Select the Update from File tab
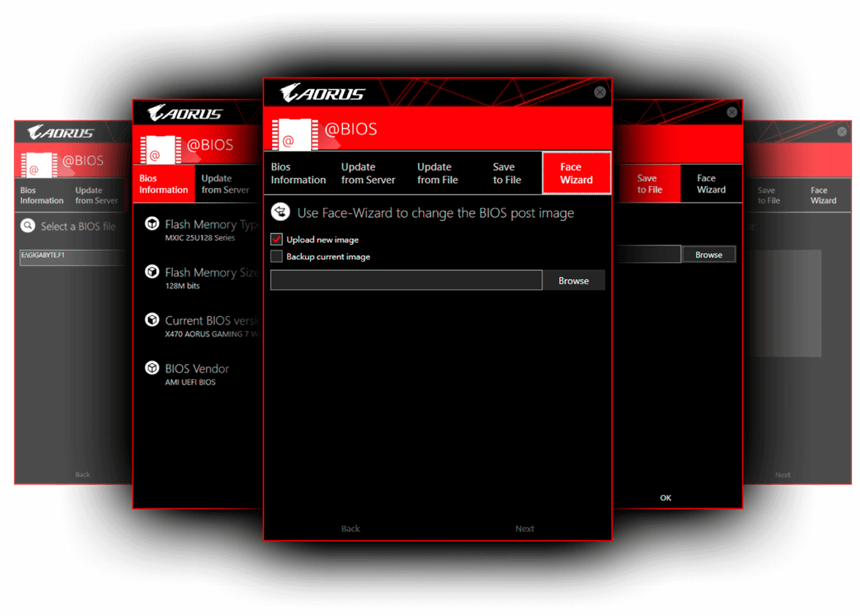This screenshot has height=616, width=860. [437, 173]
